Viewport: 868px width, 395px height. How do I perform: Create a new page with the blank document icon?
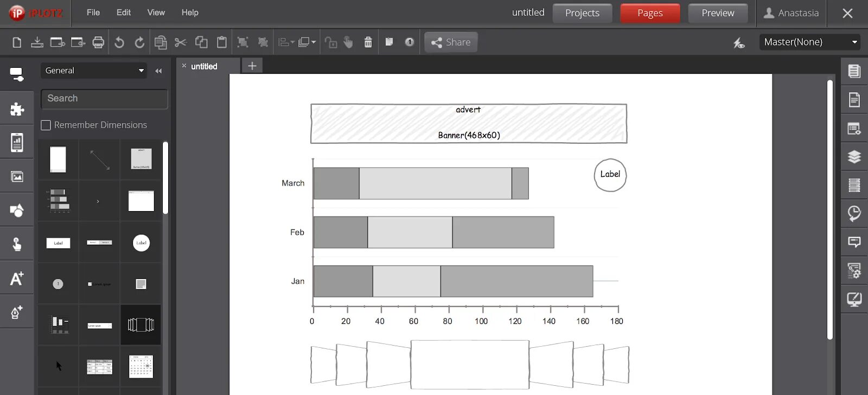tap(17, 42)
